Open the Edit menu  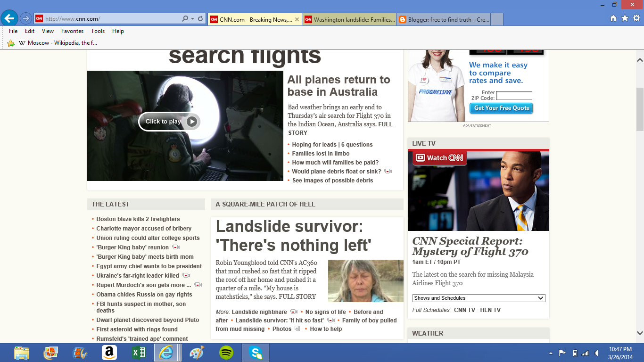click(30, 31)
